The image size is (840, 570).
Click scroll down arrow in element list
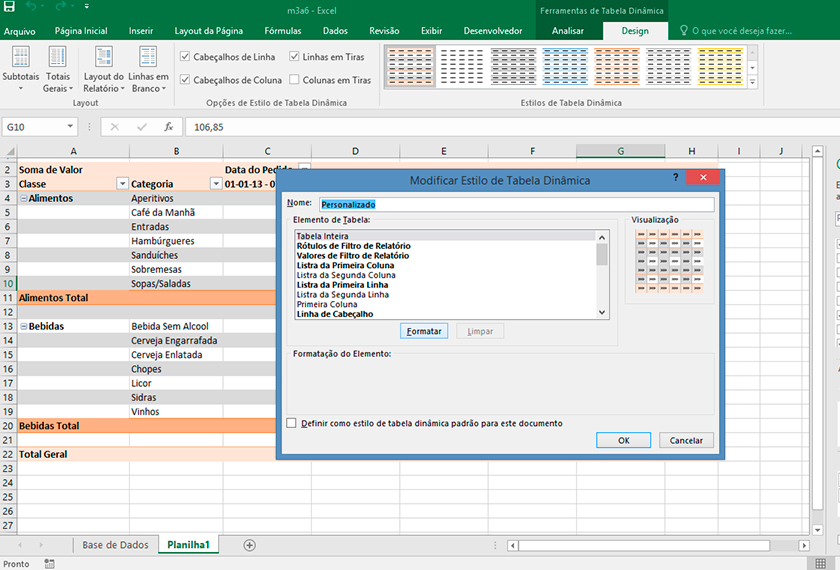(602, 313)
